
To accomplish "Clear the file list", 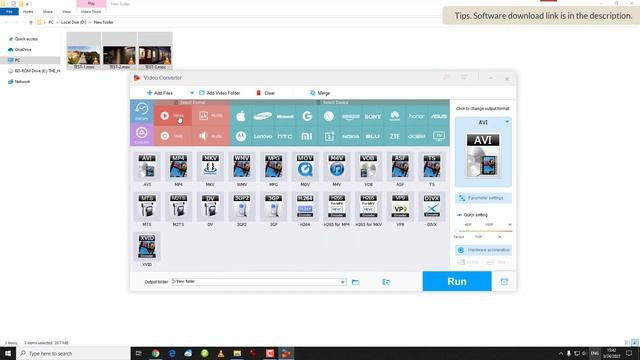I will pos(265,93).
